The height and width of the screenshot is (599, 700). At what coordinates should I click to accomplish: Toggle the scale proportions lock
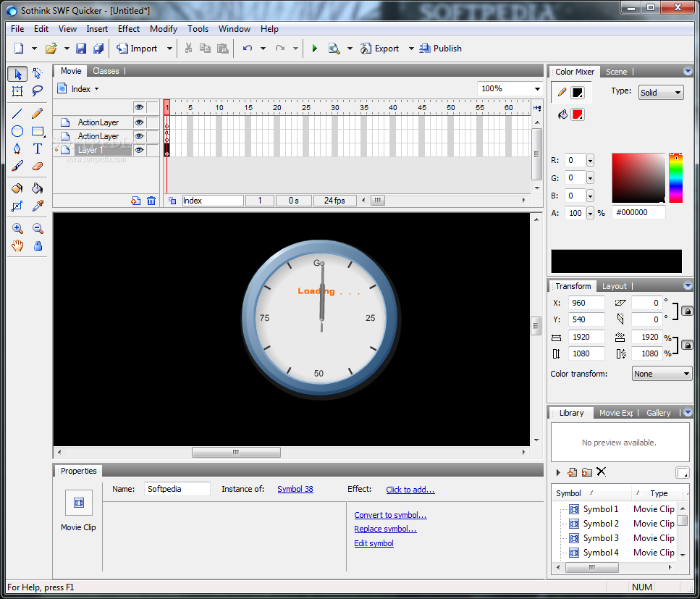tap(687, 345)
